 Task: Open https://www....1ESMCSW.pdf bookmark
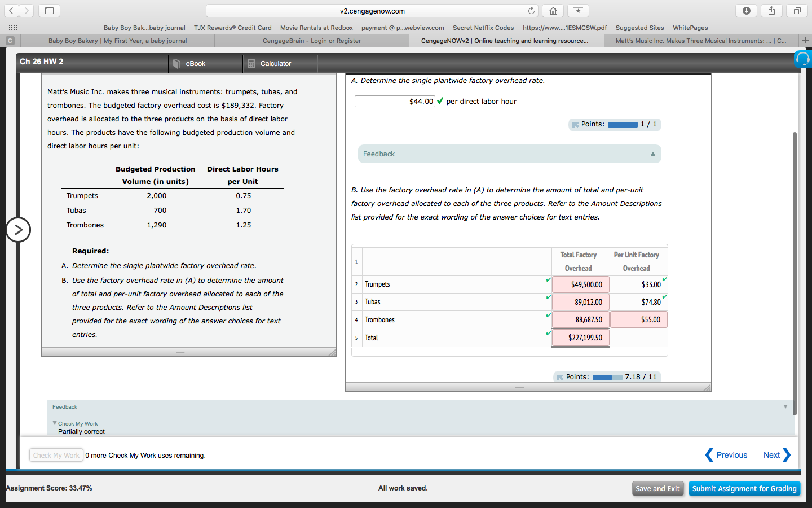pyautogui.click(x=564, y=28)
